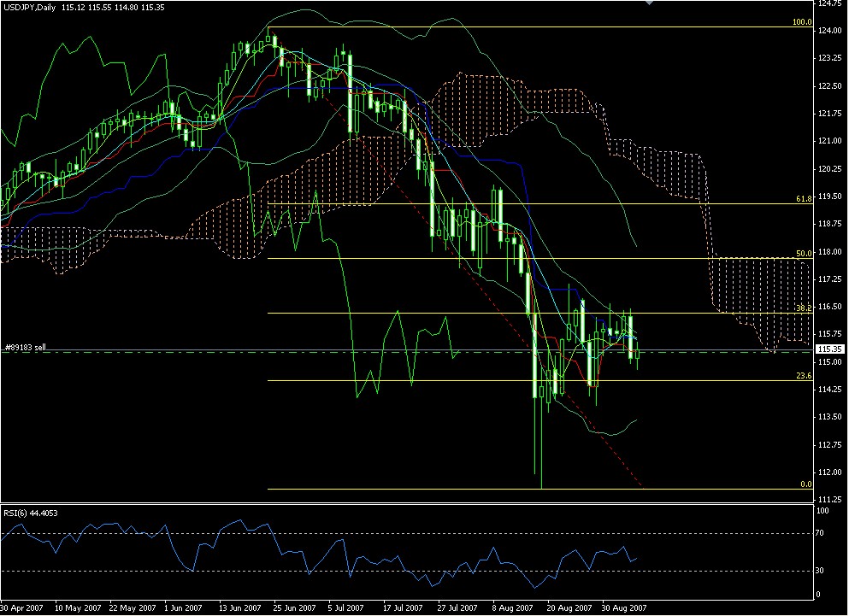This screenshot has height=616, width=849.
Task: Click the 13 Jun 2007 date label
Action: (240, 607)
